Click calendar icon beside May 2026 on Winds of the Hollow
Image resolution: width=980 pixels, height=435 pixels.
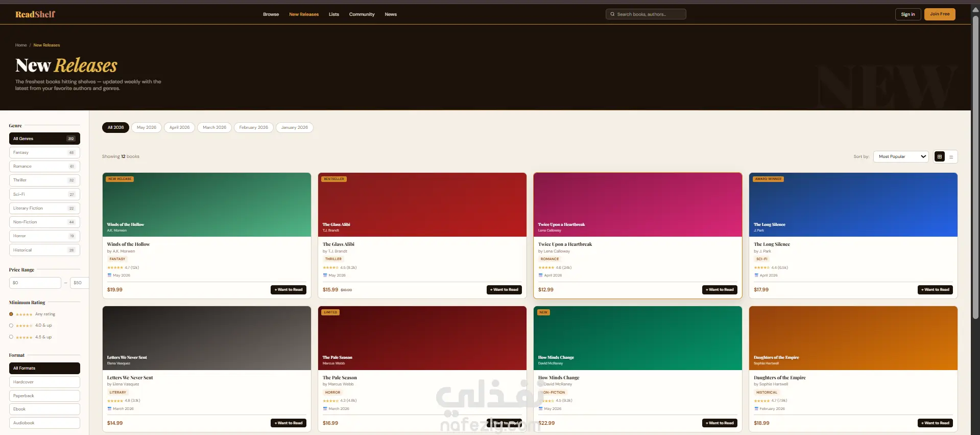pos(109,276)
